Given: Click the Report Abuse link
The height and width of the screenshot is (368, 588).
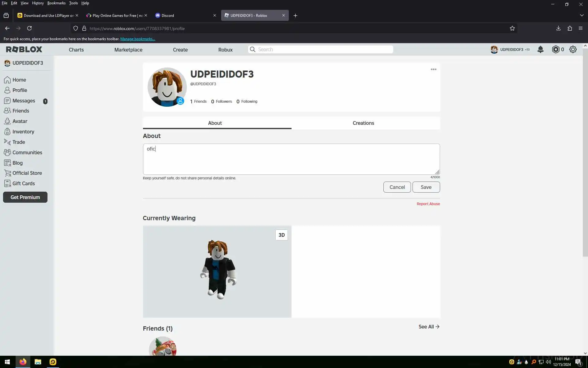Looking at the screenshot, I should click(x=428, y=204).
